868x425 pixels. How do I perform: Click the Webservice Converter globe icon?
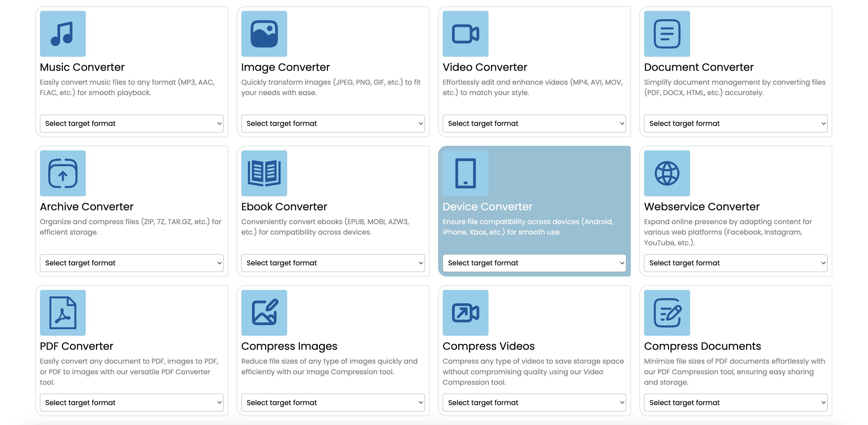coord(666,173)
